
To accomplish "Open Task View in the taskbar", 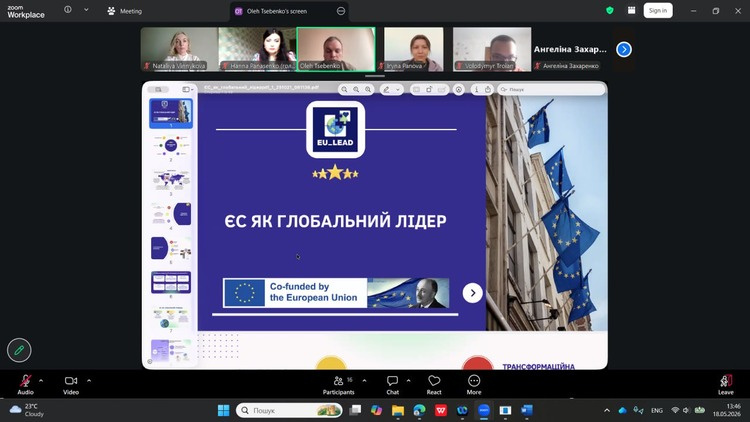I will click(355, 410).
